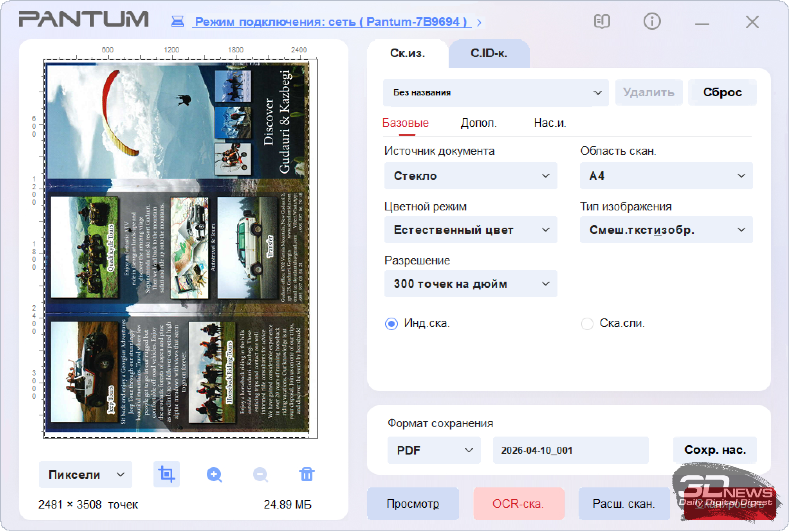Open the info circle icon

(x=652, y=22)
